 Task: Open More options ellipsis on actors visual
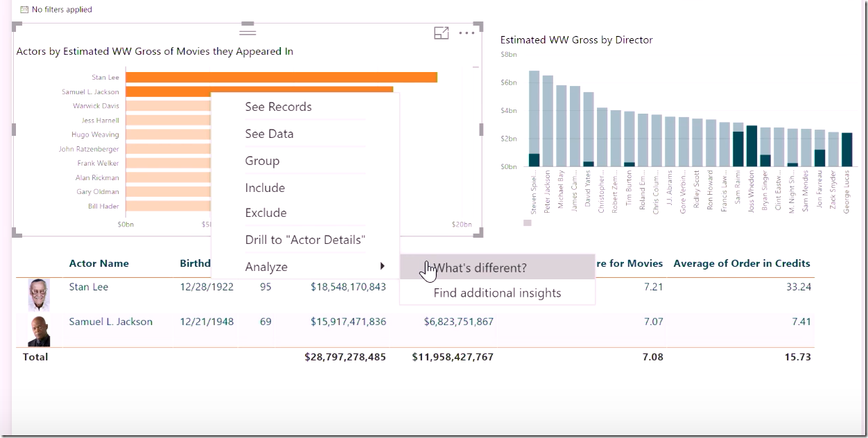[467, 33]
